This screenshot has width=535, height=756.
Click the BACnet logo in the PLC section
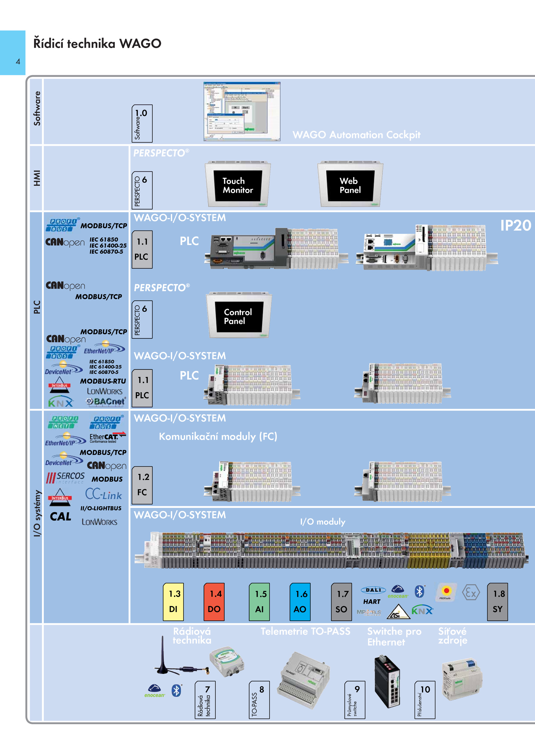(x=106, y=401)
